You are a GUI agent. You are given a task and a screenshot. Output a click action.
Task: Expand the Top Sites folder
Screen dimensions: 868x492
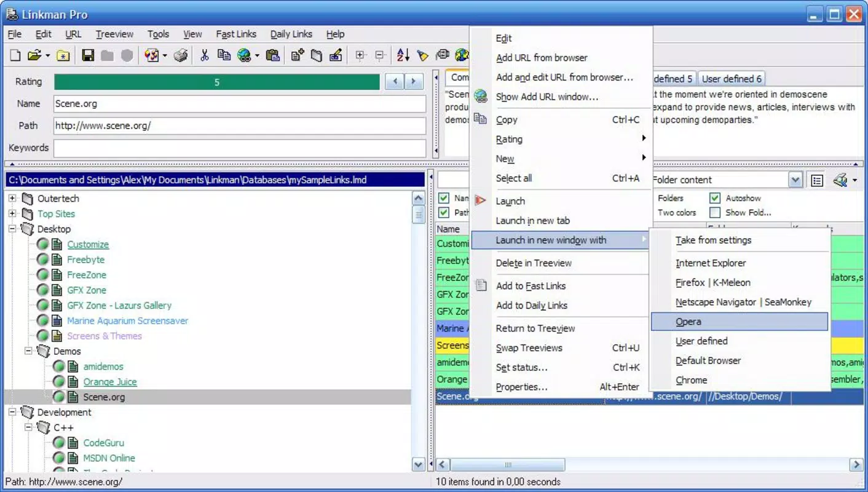pos(12,213)
